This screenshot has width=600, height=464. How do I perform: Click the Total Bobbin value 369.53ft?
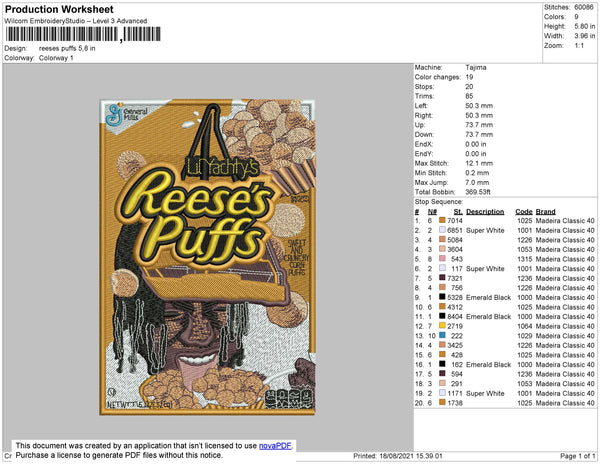478,192
